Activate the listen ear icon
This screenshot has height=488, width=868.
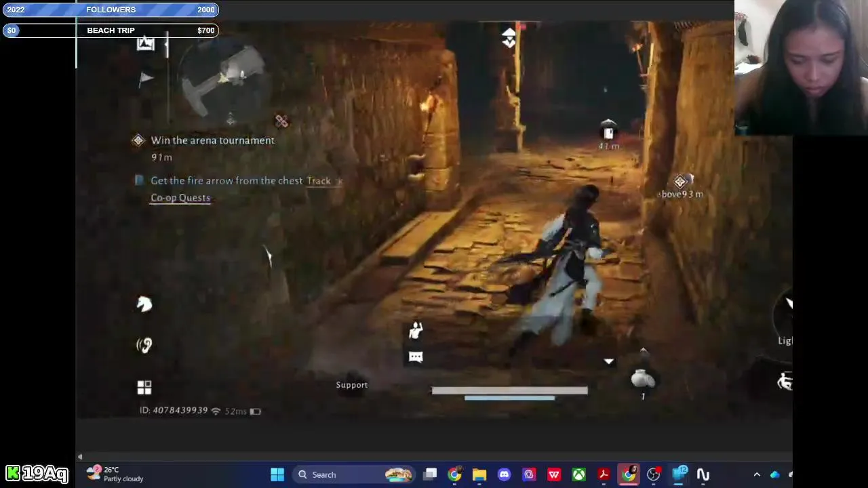coord(144,346)
